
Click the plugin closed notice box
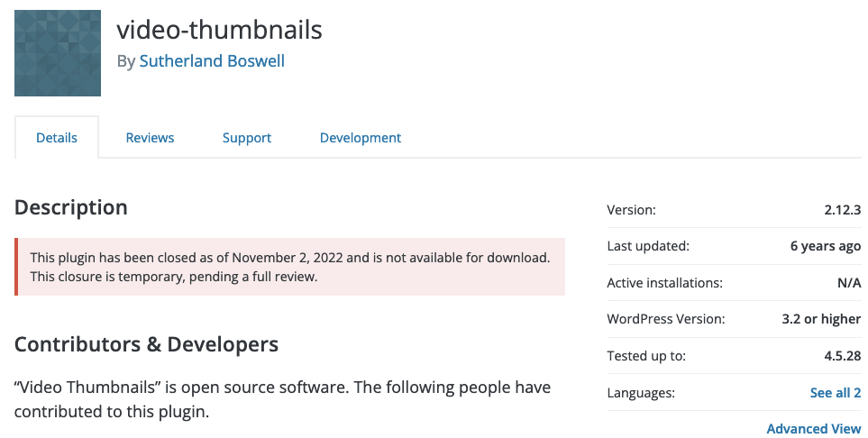[x=290, y=267]
